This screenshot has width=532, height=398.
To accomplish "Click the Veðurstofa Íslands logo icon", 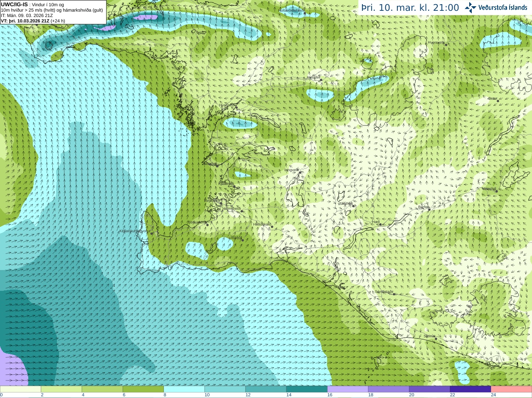I will pyautogui.click(x=470, y=7).
